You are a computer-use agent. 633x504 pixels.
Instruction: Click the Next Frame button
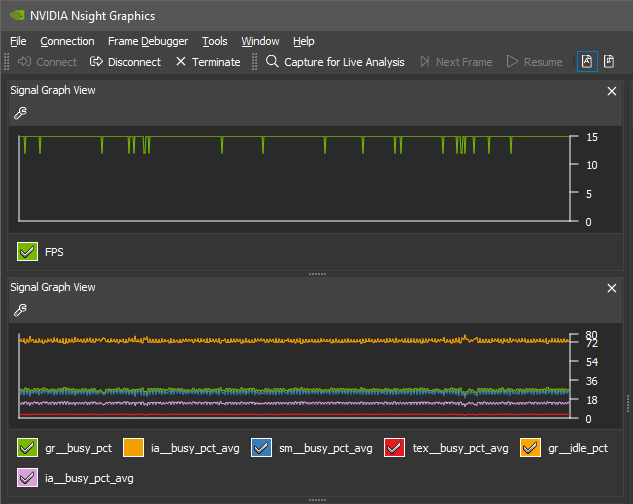click(x=456, y=62)
